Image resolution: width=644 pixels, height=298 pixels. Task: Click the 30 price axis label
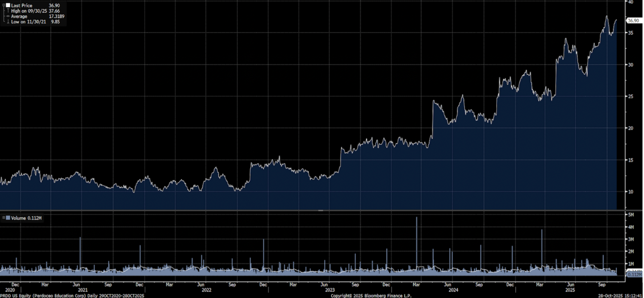631,64
